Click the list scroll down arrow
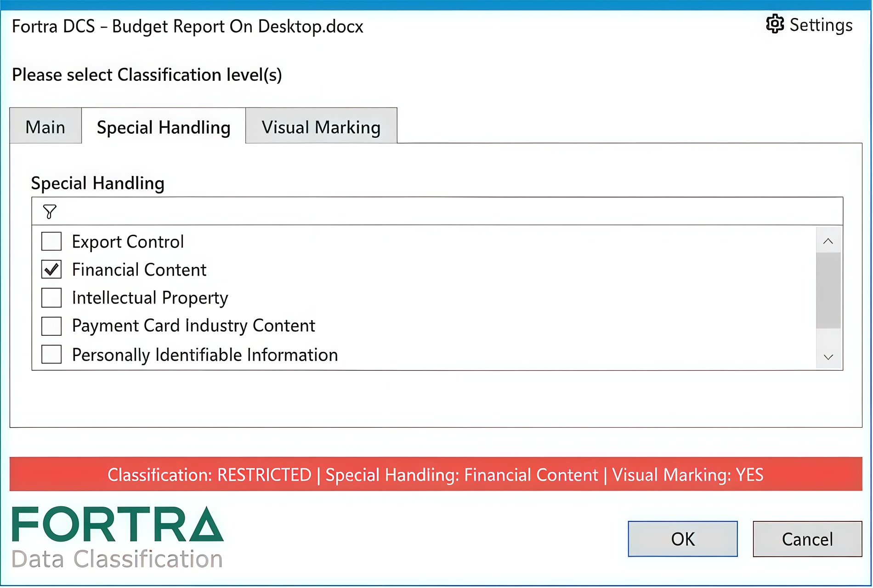Screen dimensions: 873x588 point(828,357)
